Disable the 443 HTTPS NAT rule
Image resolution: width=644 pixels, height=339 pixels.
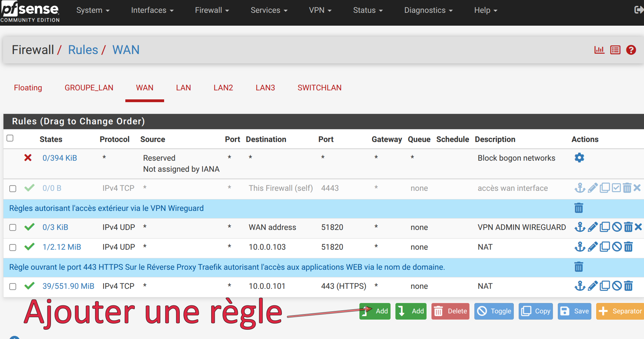(x=617, y=286)
